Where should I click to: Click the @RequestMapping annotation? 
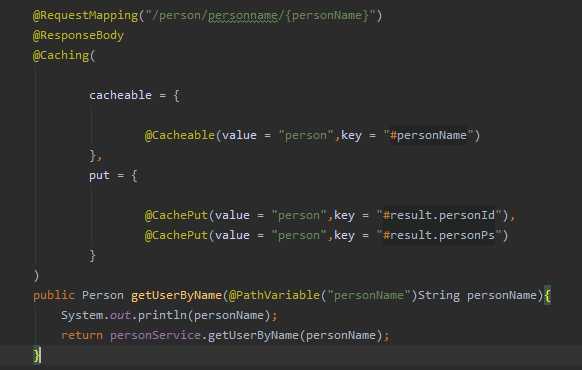point(85,16)
